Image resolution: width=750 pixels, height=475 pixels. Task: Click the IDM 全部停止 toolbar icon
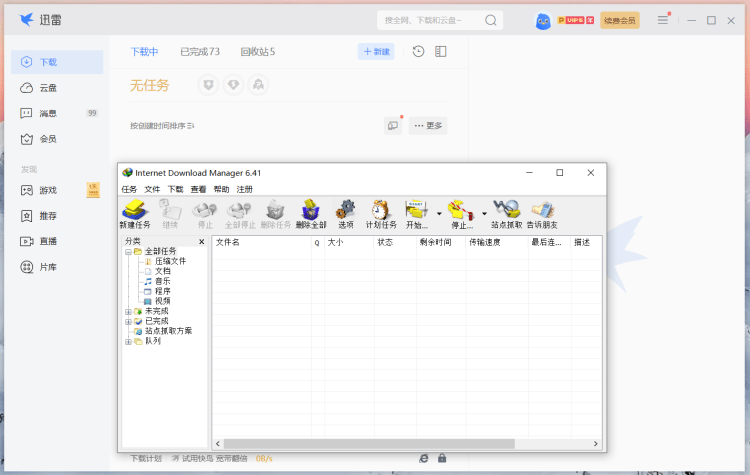[240, 214]
